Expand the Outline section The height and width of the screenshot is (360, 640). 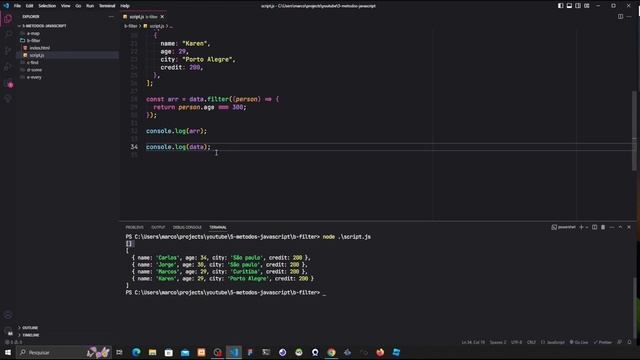(30, 328)
